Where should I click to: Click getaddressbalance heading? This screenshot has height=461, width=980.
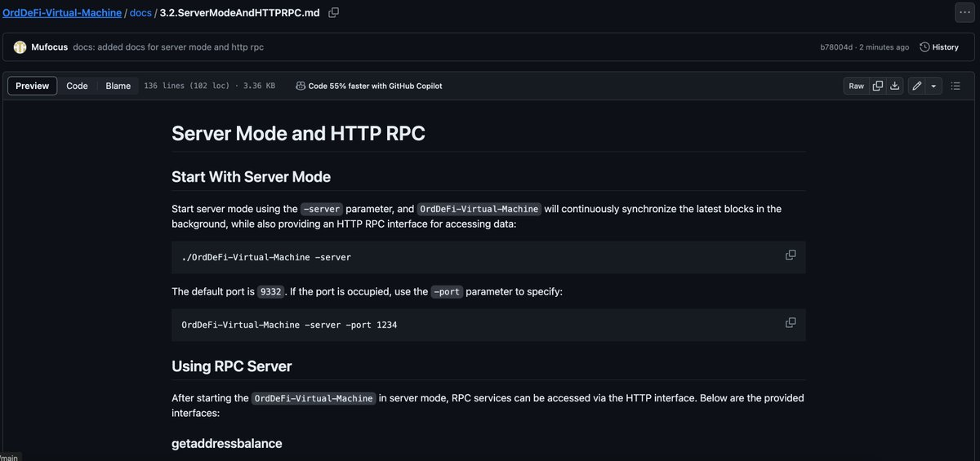227,444
